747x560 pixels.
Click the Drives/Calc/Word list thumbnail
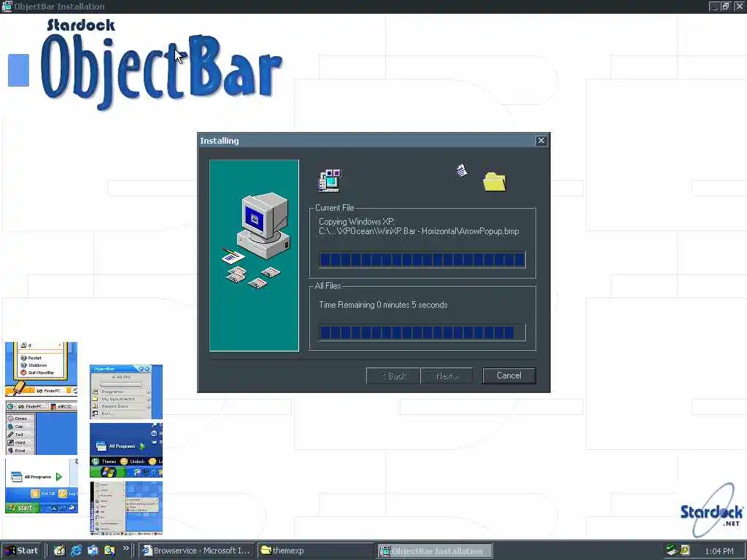(x=41, y=427)
